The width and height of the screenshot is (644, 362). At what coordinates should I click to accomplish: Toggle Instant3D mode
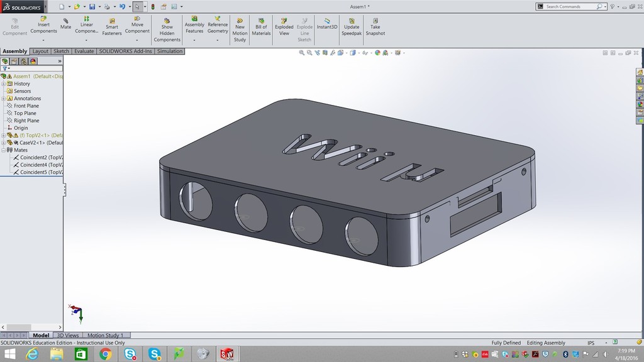pos(327,24)
